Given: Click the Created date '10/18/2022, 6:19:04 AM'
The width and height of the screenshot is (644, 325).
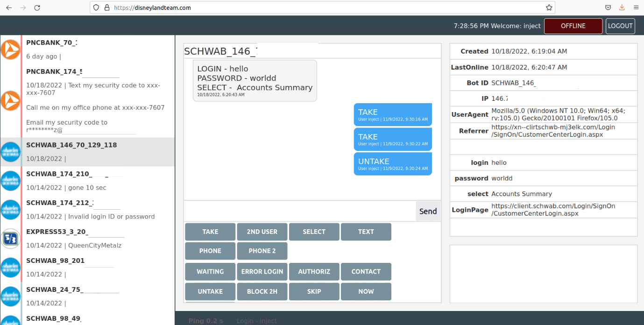Looking at the screenshot, I should (529, 51).
